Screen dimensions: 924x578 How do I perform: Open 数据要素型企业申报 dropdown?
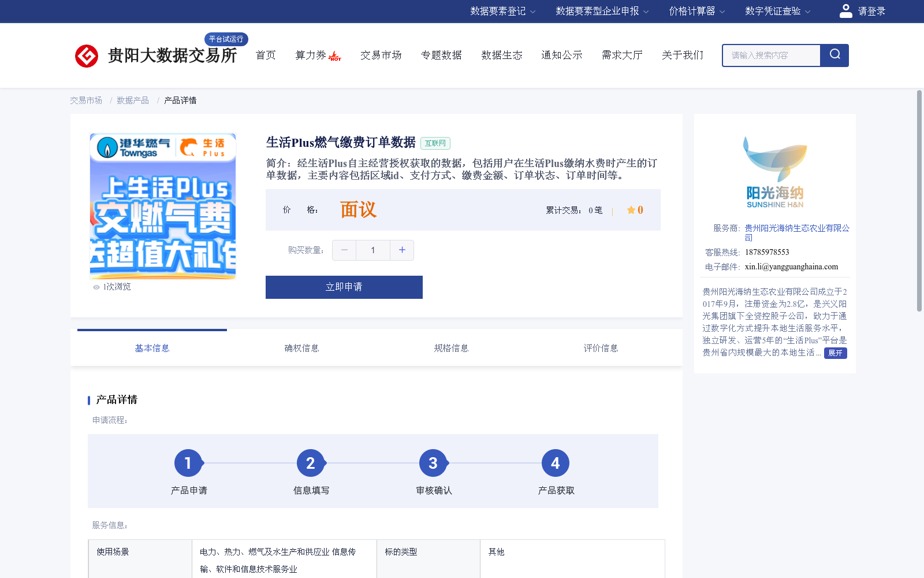coord(602,11)
